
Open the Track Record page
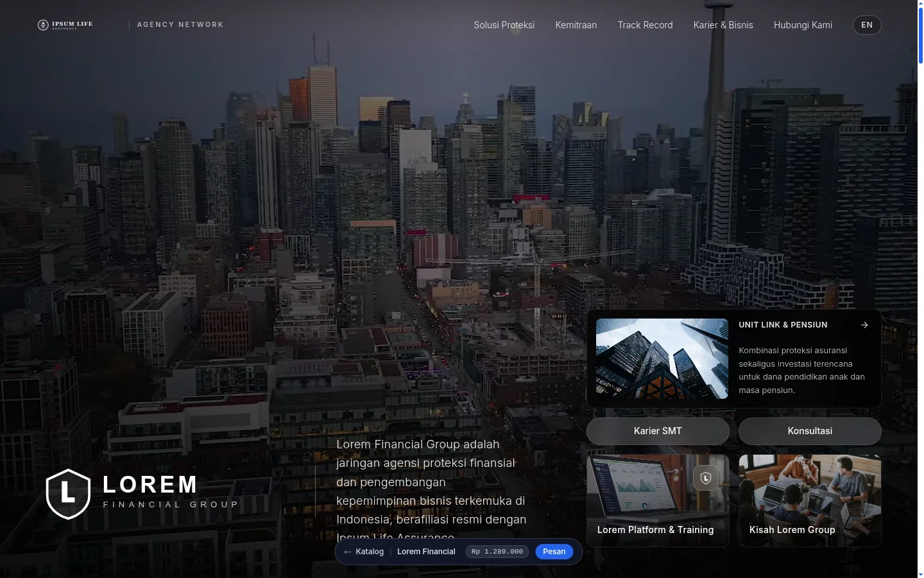point(645,25)
